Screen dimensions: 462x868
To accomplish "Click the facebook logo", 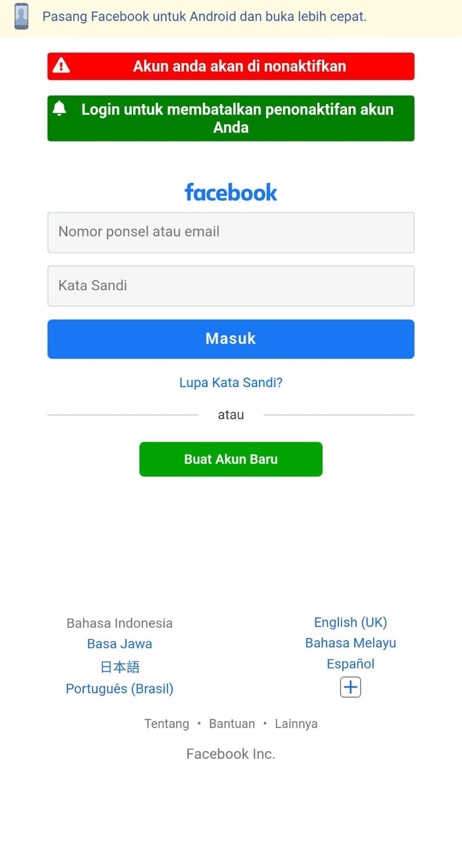I will coord(231,193).
